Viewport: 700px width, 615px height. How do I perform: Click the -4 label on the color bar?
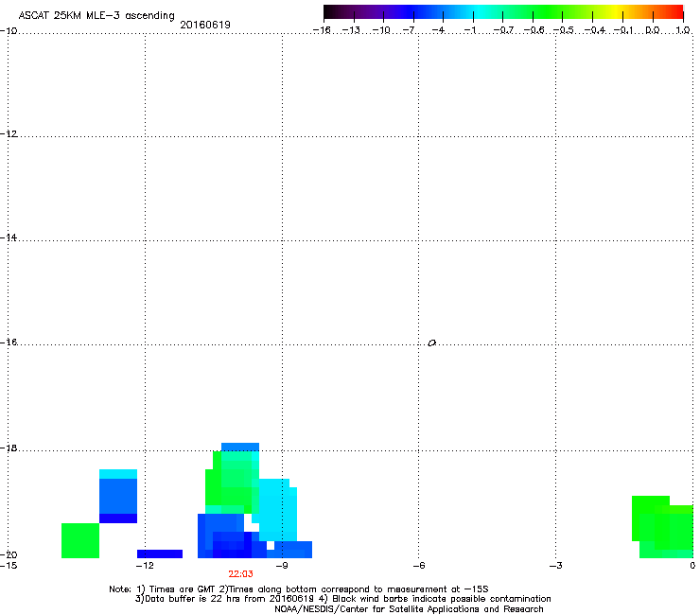coord(439,30)
